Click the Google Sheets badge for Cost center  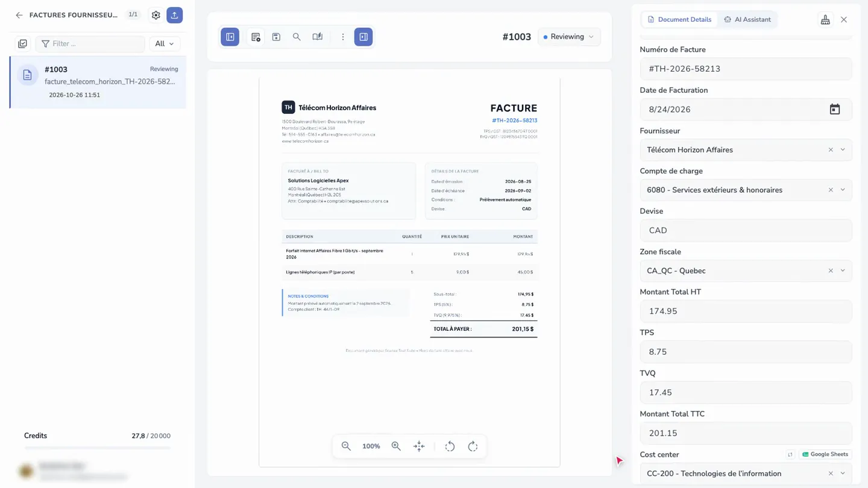tap(825, 454)
